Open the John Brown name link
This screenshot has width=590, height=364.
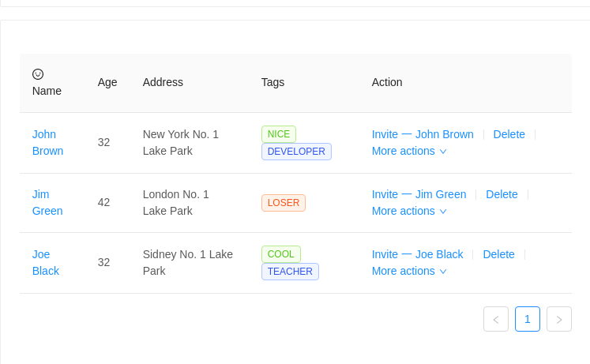pyautogui.click(x=48, y=142)
